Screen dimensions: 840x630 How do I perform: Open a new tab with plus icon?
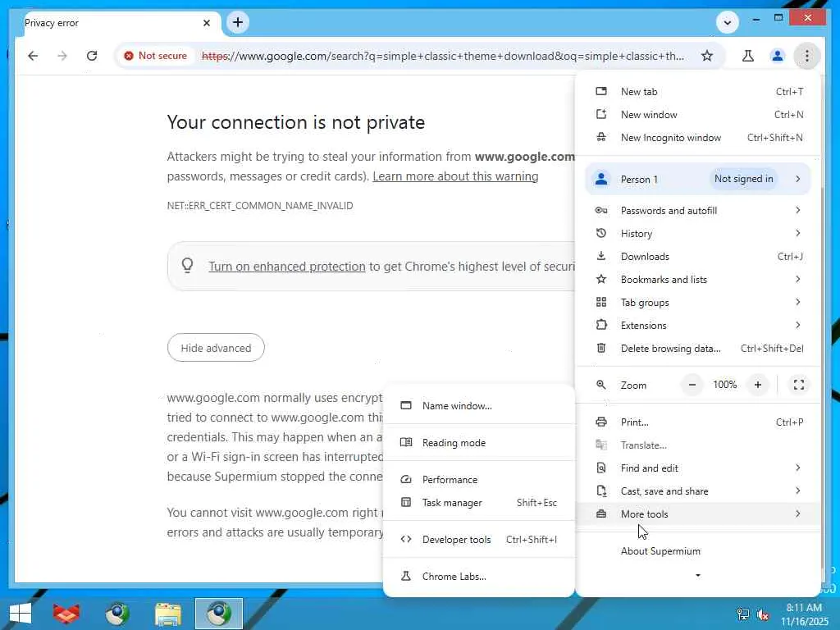(238, 22)
